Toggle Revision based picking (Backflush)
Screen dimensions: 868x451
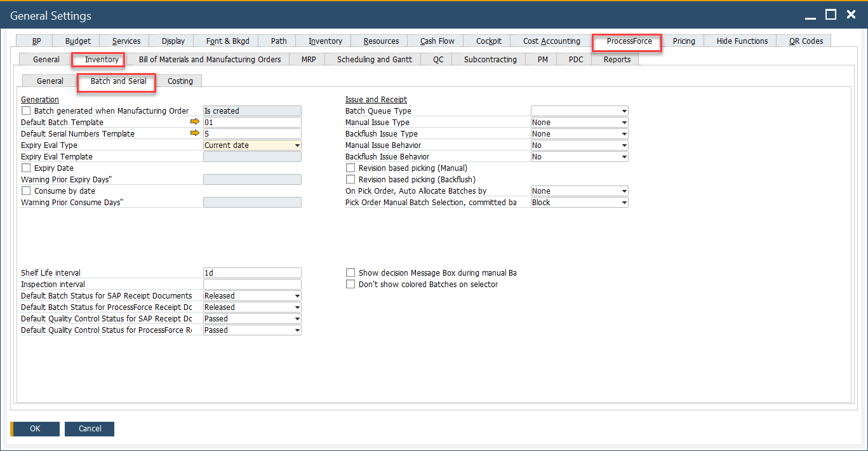click(351, 179)
